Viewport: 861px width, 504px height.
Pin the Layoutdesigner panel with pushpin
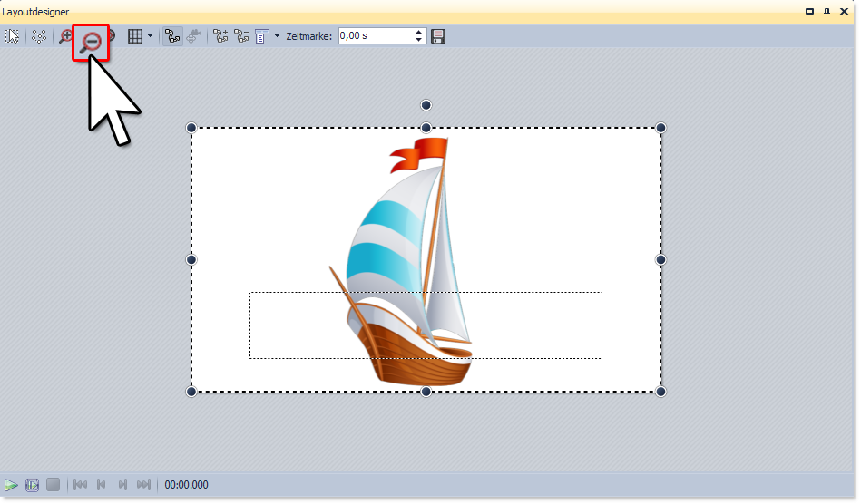pyautogui.click(x=827, y=11)
